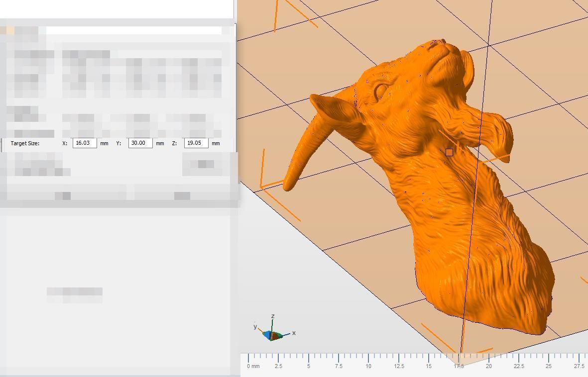Click the '0 mm' mark on the ruler
Image resolution: width=588 pixels, height=377 pixels.
click(x=253, y=366)
